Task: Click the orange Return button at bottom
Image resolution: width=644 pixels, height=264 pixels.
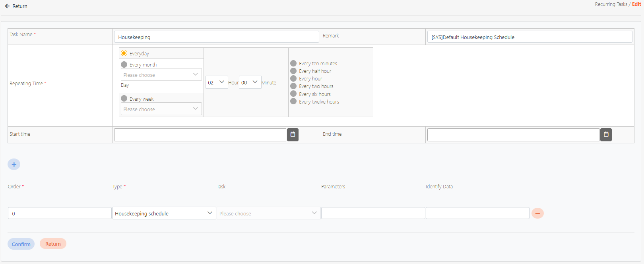Action: (53, 244)
